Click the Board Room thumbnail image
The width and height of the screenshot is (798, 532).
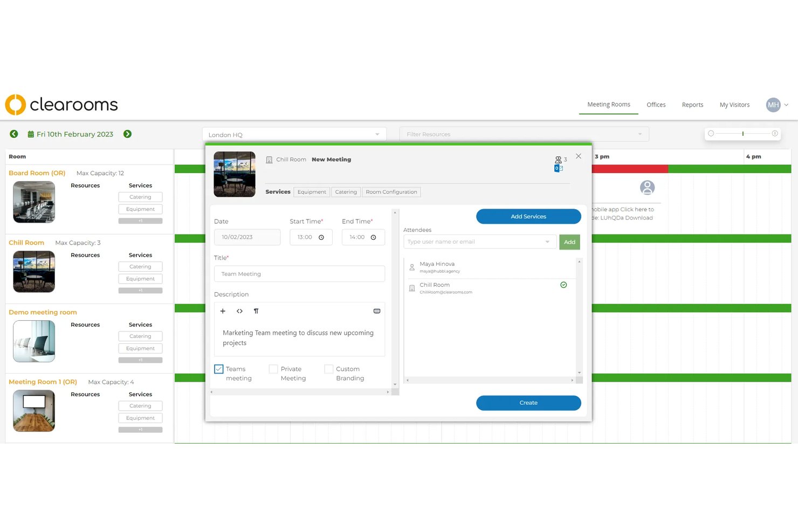coord(34,202)
